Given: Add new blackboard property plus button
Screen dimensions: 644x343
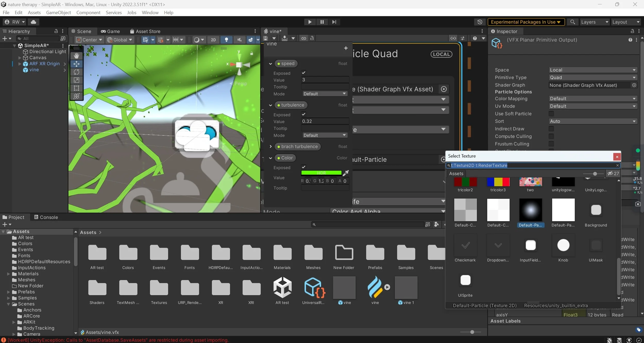Looking at the screenshot, I should (x=346, y=48).
